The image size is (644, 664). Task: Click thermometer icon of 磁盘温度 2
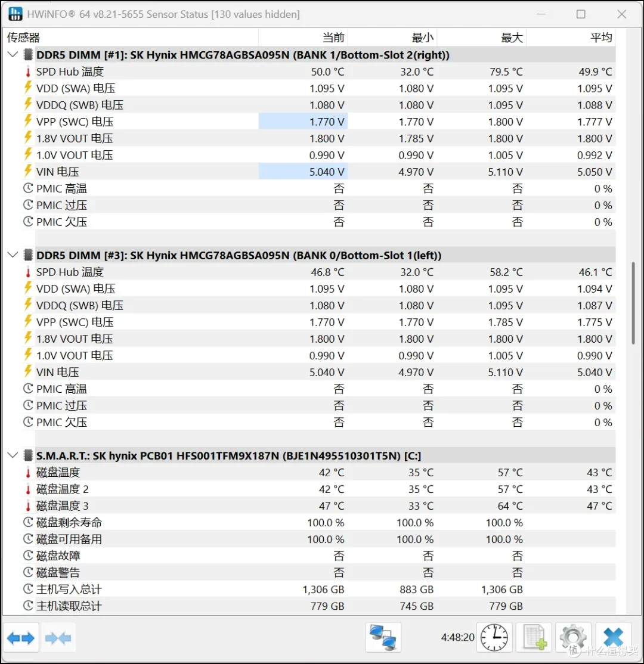point(28,489)
